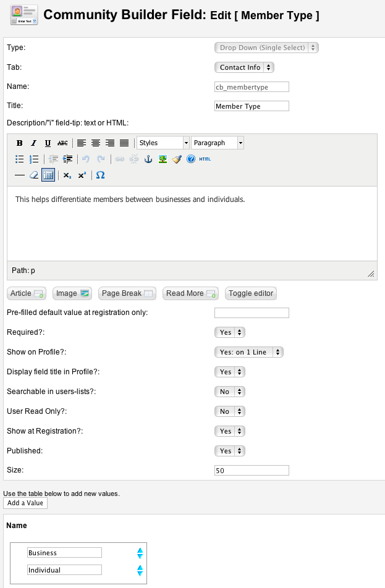Click the insert image tree icon
Image resolution: width=385 pixels, height=588 pixels.
pos(163,159)
